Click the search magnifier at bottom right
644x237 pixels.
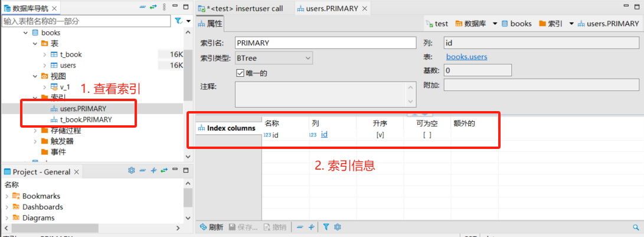click(x=636, y=227)
